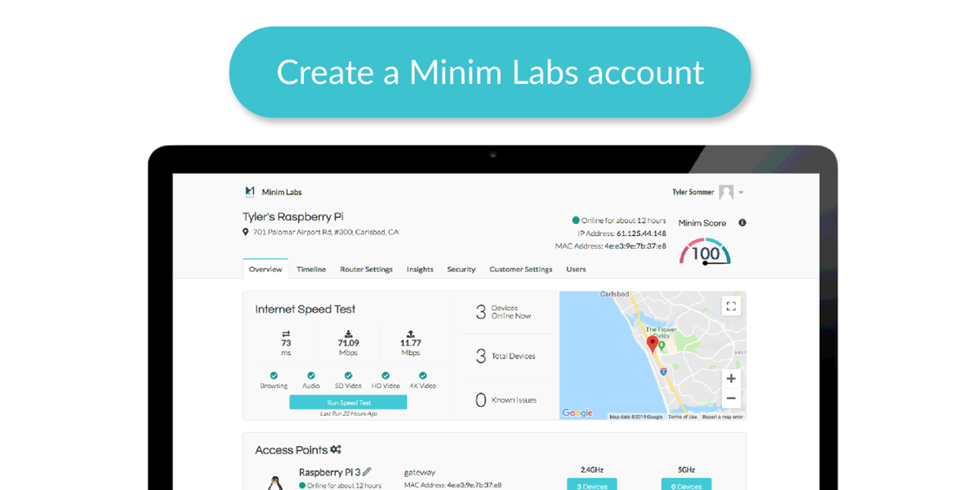Image resolution: width=980 pixels, height=490 pixels.
Task: Open the Router Settings tab
Action: click(x=366, y=269)
